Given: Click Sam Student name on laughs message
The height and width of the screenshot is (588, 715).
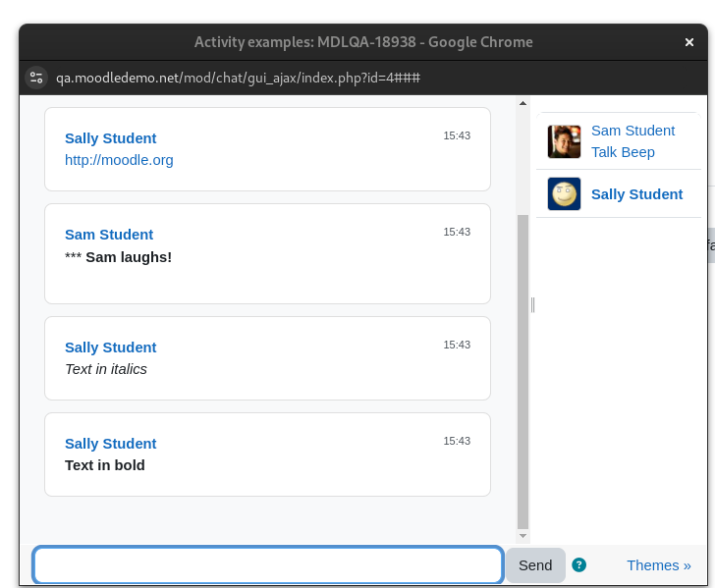Looking at the screenshot, I should point(109,235).
